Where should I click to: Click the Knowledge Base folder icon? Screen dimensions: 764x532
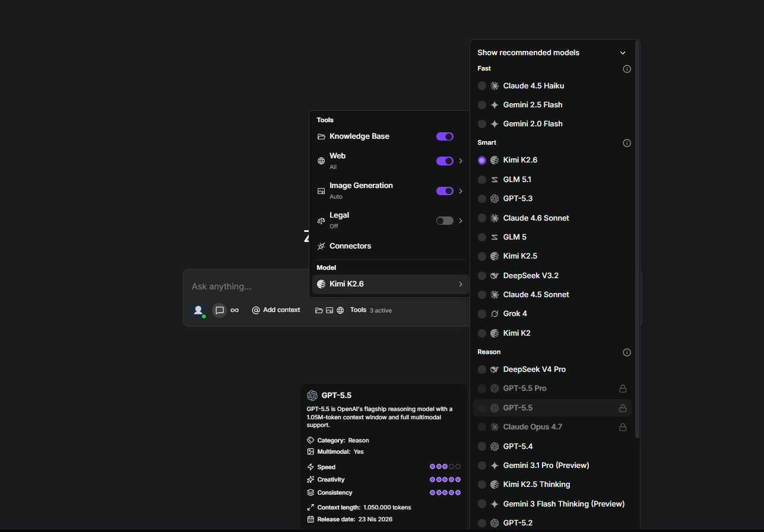(321, 136)
